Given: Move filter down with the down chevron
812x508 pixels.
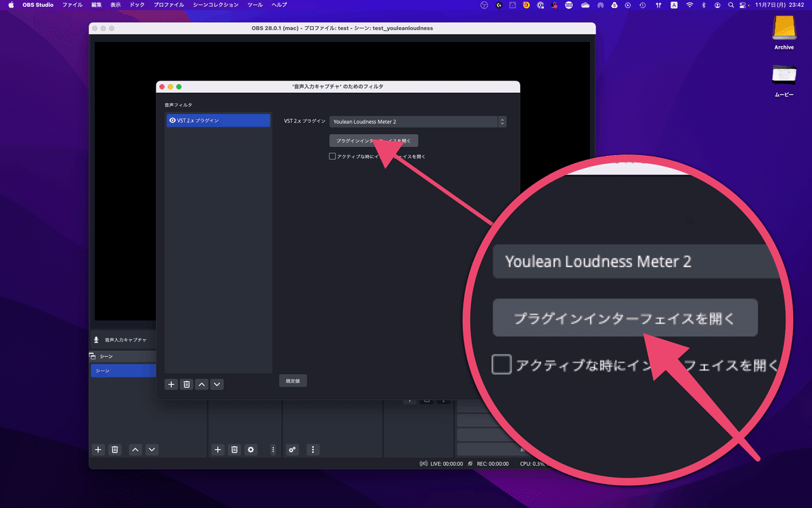Looking at the screenshot, I should (217, 384).
